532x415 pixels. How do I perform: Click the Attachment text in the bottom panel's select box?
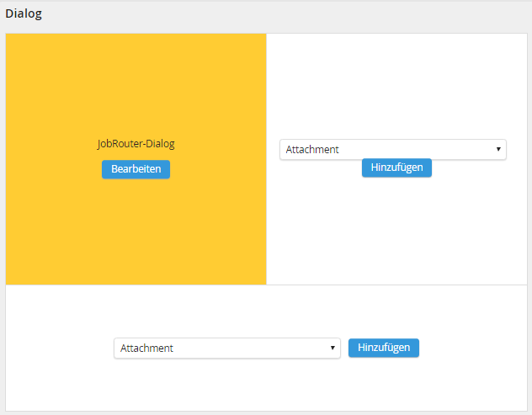(x=147, y=348)
